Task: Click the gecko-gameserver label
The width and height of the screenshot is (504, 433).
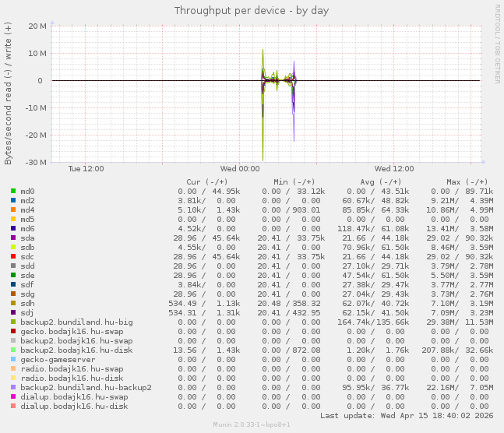Action: [x=58, y=359]
